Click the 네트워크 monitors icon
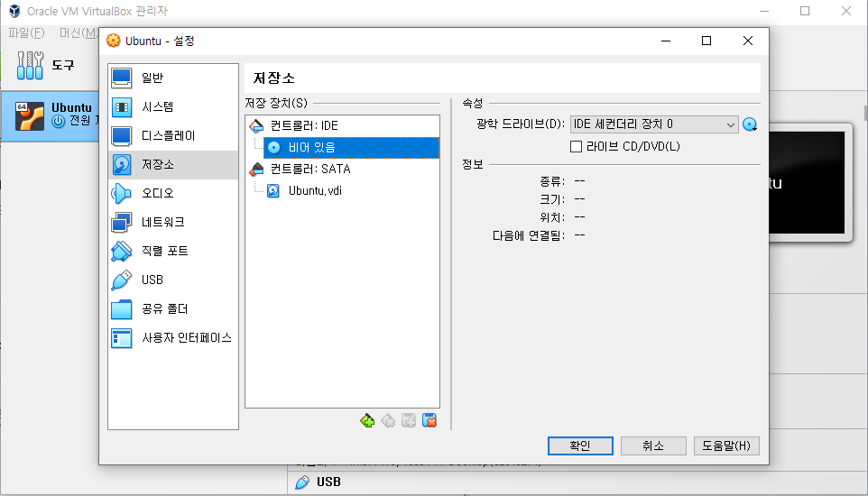The height and width of the screenshot is (496, 868). click(x=121, y=222)
